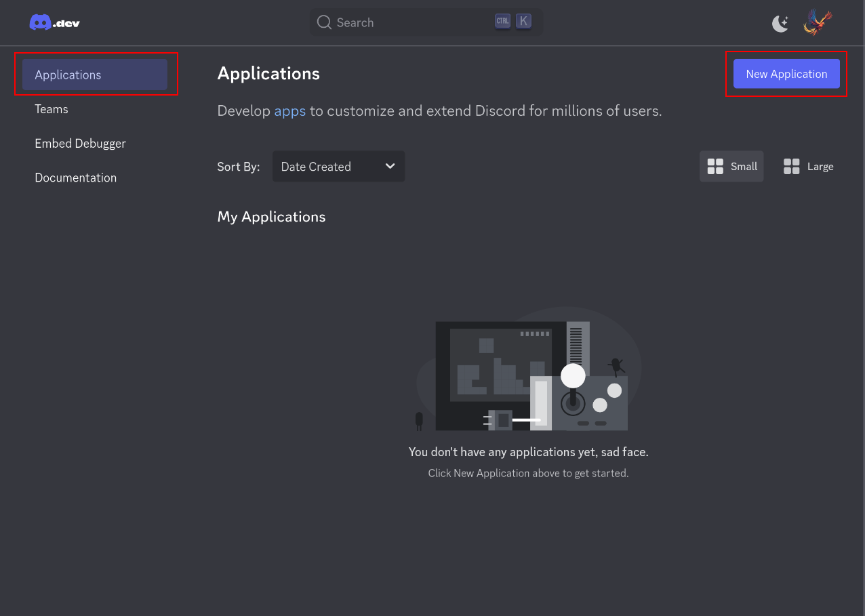Click the Large grid view icon
This screenshot has height=616, width=865.
(x=791, y=166)
